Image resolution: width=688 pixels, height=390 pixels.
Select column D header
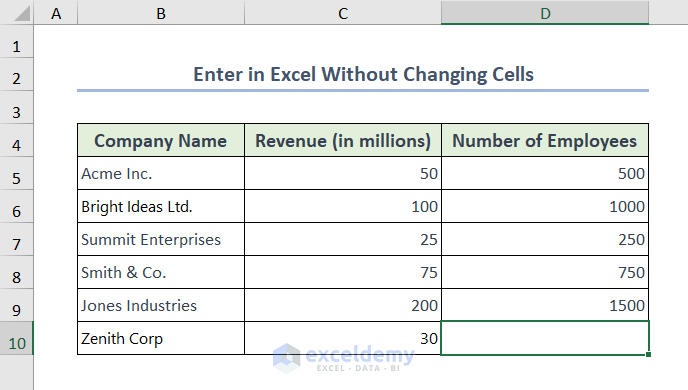(x=545, y=12)
